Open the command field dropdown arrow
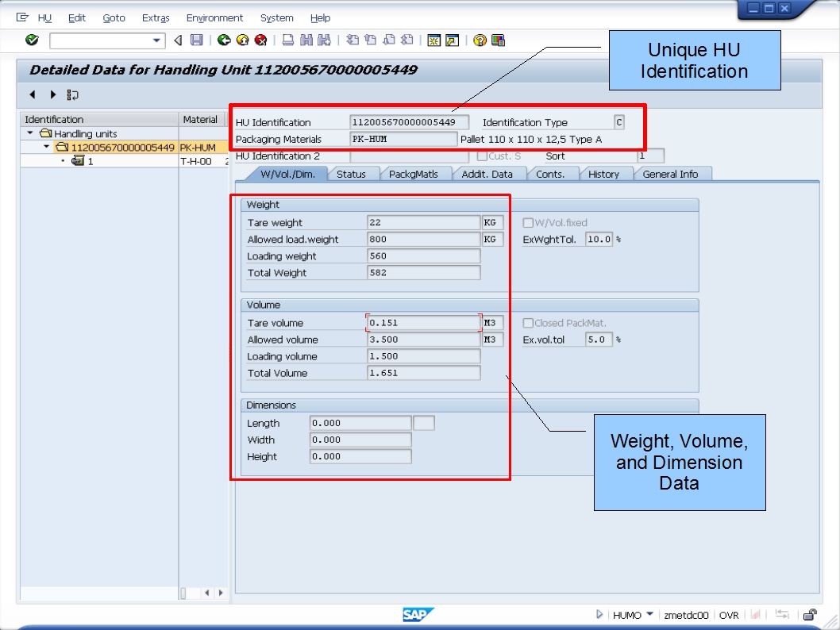This screenshot has width=840, height=630. pyautogui.click(x=156, y=40)
